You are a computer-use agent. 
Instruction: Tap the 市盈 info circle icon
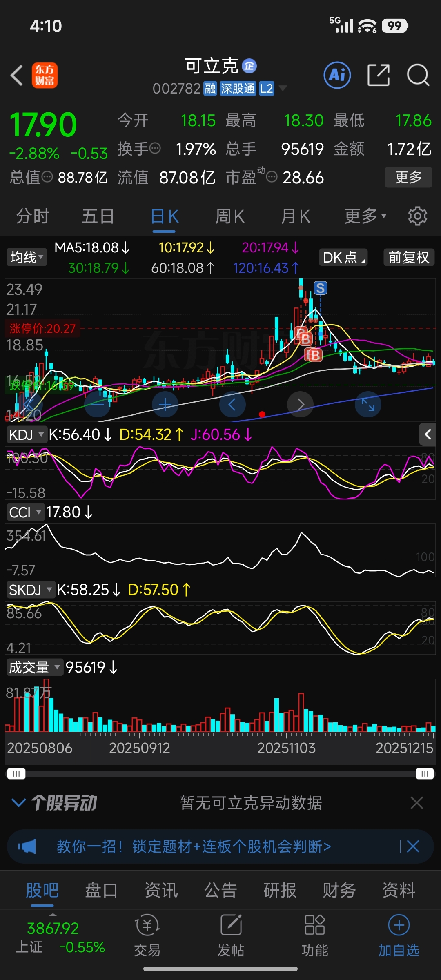(x=272, y=177)
